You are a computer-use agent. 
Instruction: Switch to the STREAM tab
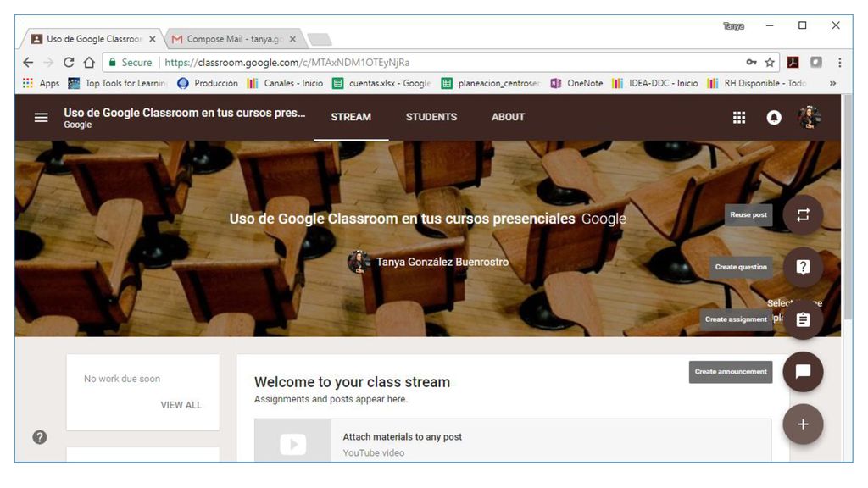[x=351, y=117]
